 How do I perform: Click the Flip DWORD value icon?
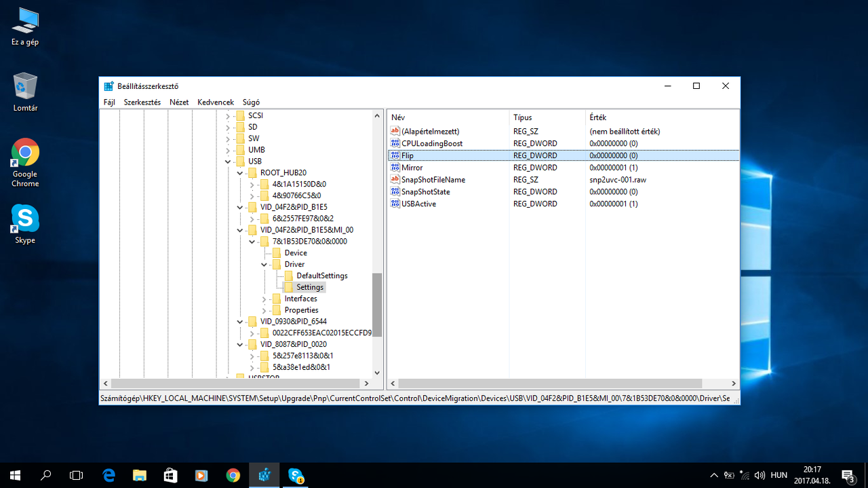click(395, 155)
